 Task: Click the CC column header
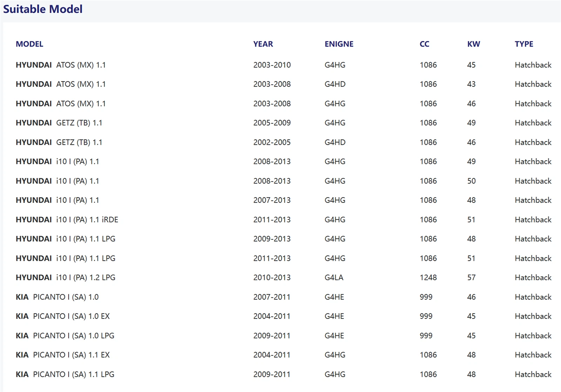[x=424, y=44]
